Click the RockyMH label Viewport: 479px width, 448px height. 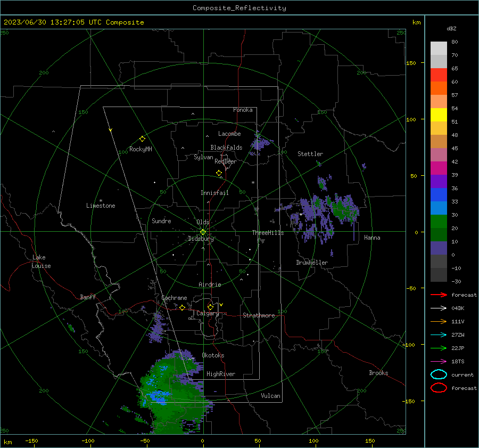141,149
